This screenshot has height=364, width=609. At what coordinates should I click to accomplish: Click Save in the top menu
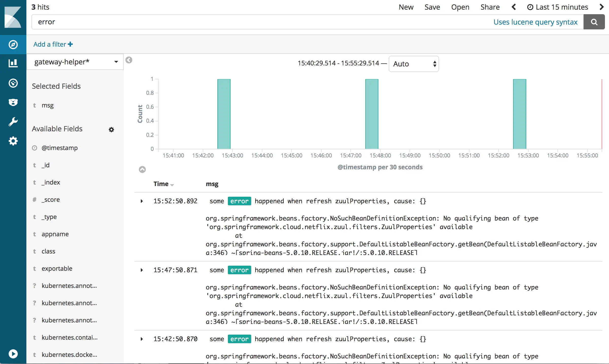(432, 7)
